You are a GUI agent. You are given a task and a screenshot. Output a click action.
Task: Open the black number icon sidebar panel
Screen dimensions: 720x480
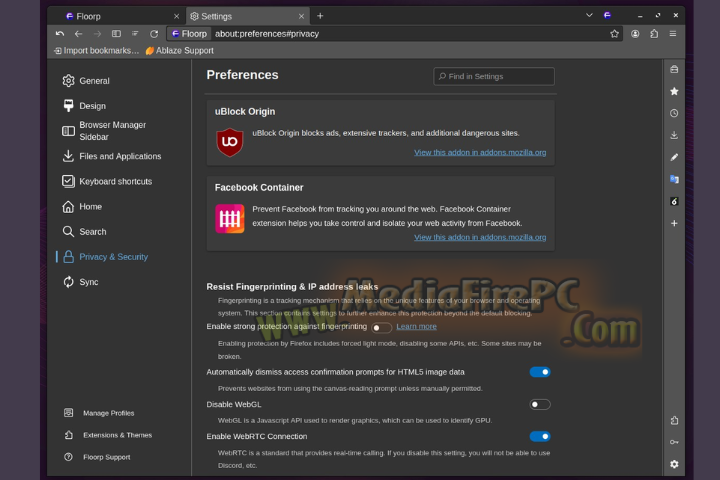coord(674,201)
